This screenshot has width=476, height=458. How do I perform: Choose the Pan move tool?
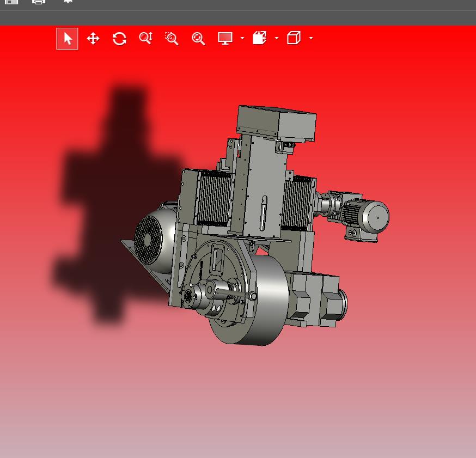pos(93,39)
